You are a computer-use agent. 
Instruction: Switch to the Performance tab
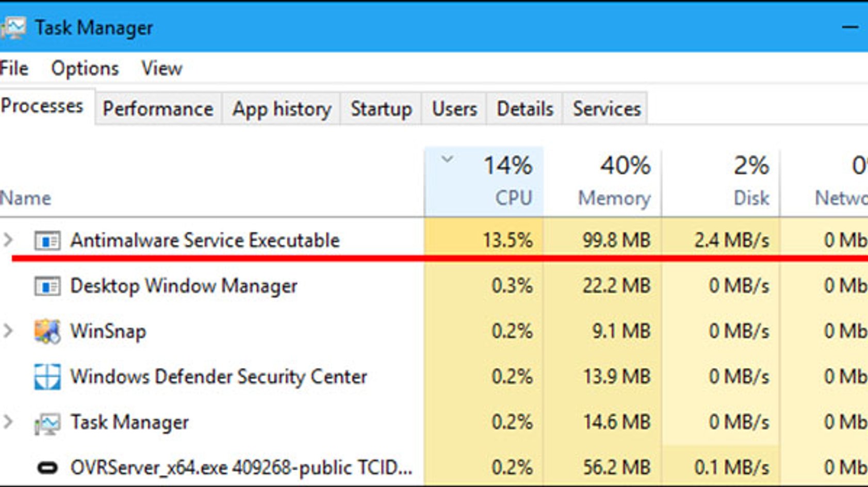tap(158, 109)
